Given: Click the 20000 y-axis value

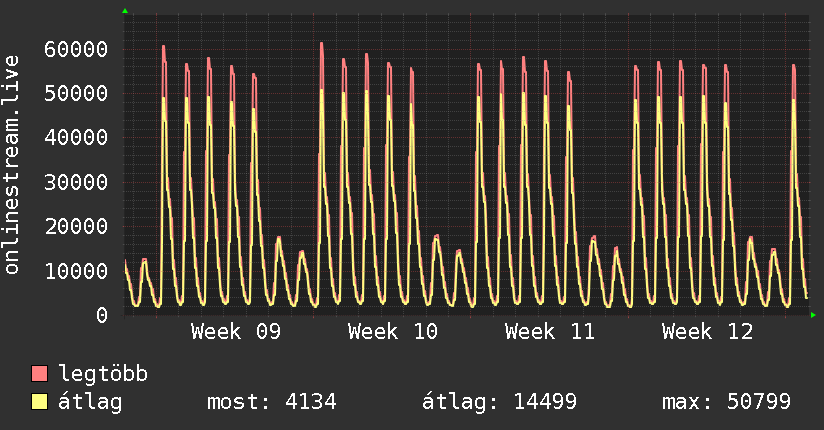Looking at the screenshot, I should coord(76,227).
